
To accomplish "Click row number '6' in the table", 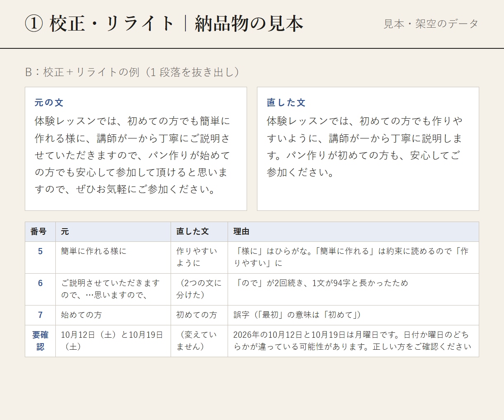I will tap(40, 283).
